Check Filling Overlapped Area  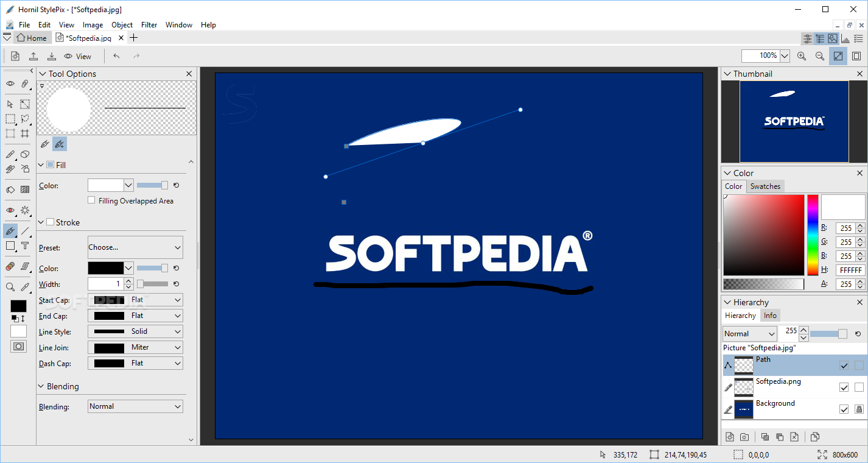click(91, 200)
